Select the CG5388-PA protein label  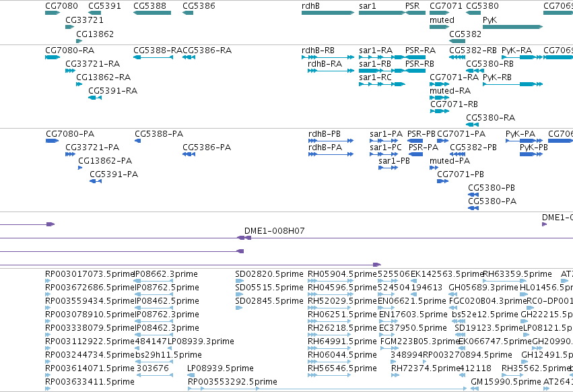click(x=159, y=134)
